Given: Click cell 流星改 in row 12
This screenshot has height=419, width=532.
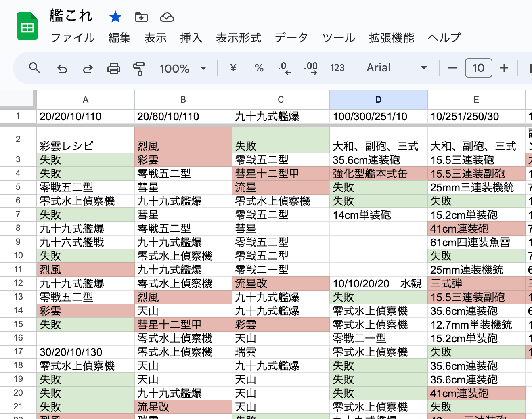Looking at the screenshot, I should [x=281, y=283].
